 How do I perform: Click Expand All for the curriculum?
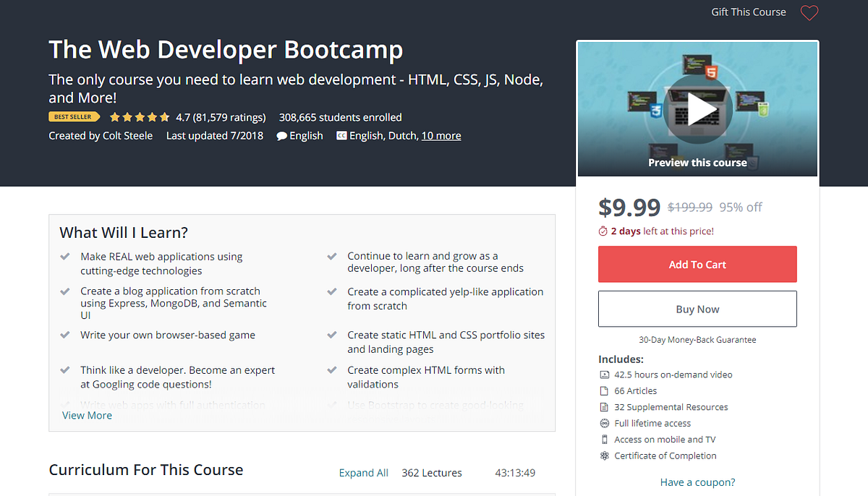pos(364,472)
